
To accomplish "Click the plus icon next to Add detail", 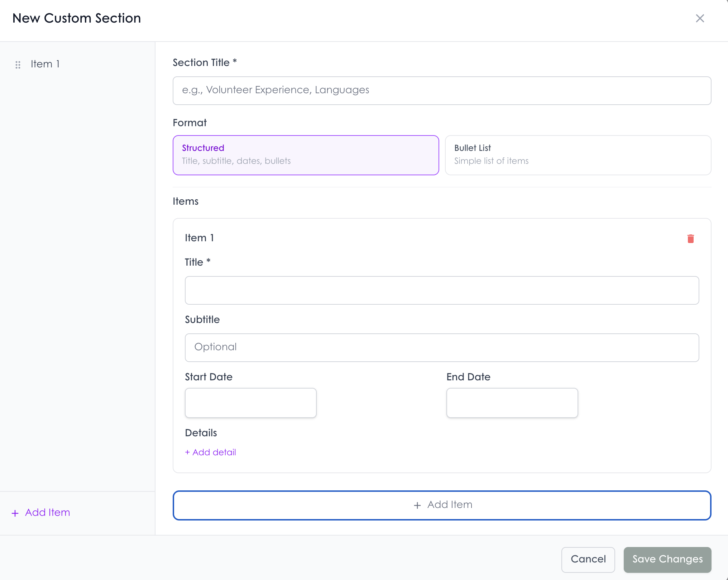I will click(x=188, y=452).
